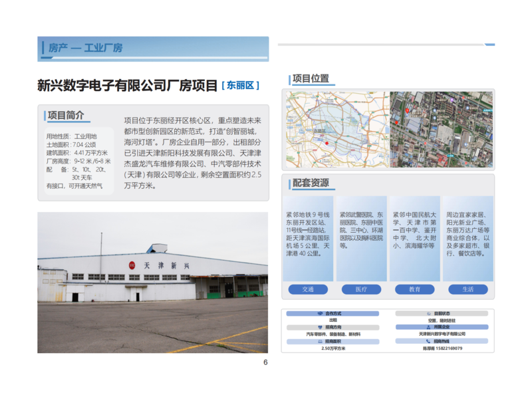
Task: Click the 紧邻武警医院 medical card
Action: [x=362, y=239]
